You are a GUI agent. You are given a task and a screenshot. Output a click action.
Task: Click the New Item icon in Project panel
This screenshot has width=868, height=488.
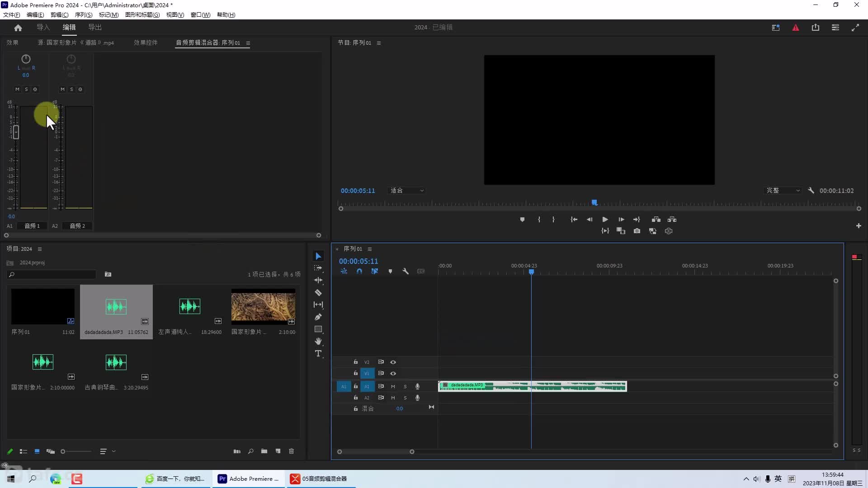[x=278, y=451]
